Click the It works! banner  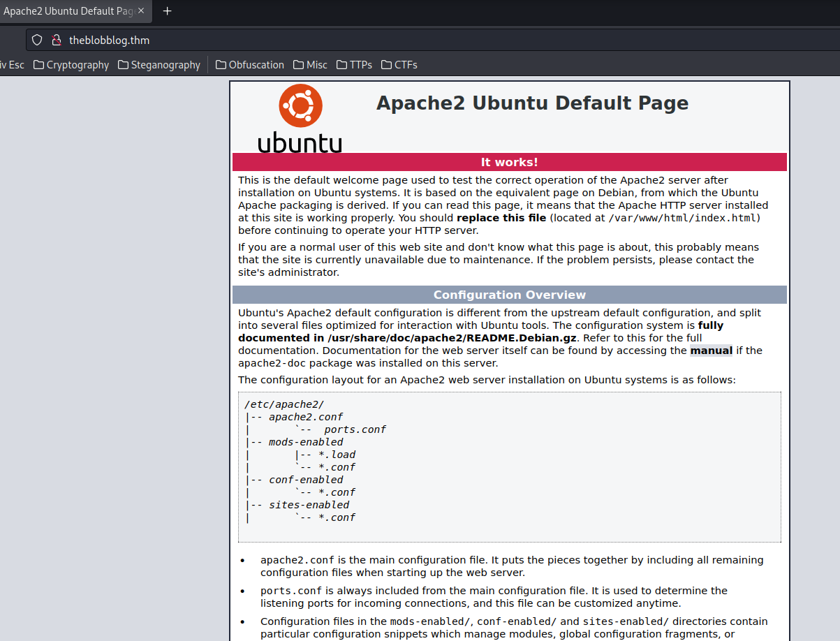(x=510, y=162)
